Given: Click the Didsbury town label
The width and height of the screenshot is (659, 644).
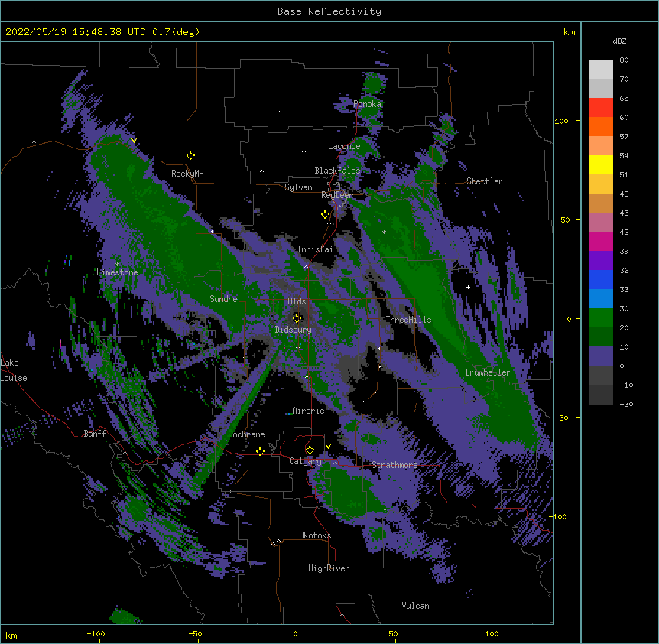Looking at the screenshot, I should 294,330.
